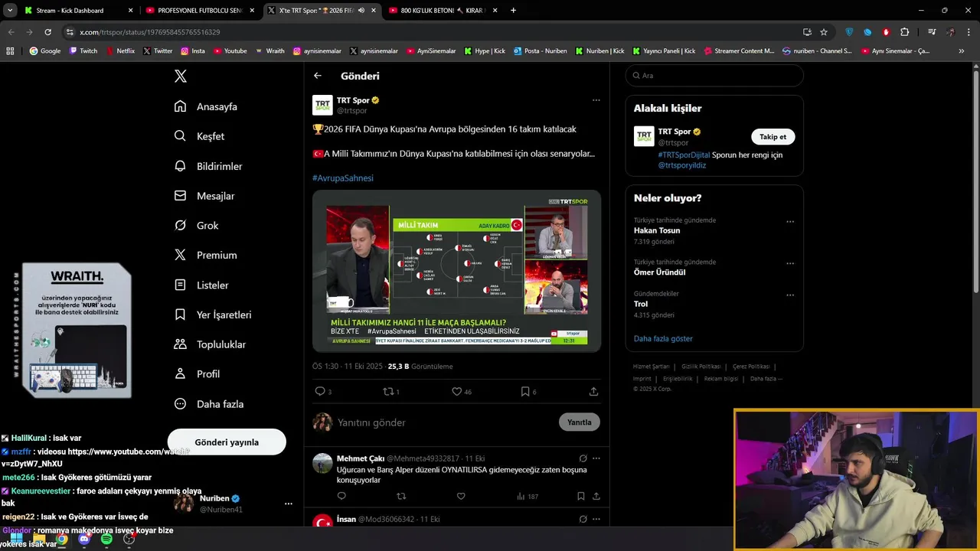The width and height of the screenshot is (980, 551).
Task: View analytics of Mehmet Çakı's comment (187)
Action: [x=527, y=496]
